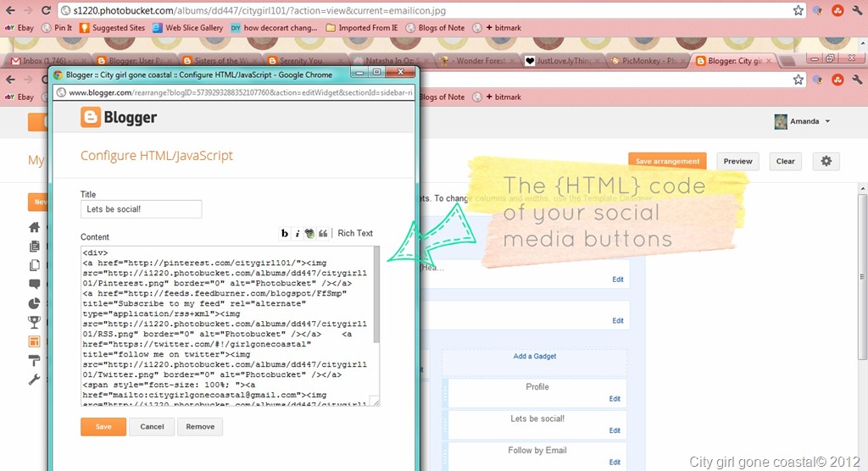This screenshot has width=868, height=471.
Task: Click italic icon in Content toolbar
Action: (x=298, y=234)
